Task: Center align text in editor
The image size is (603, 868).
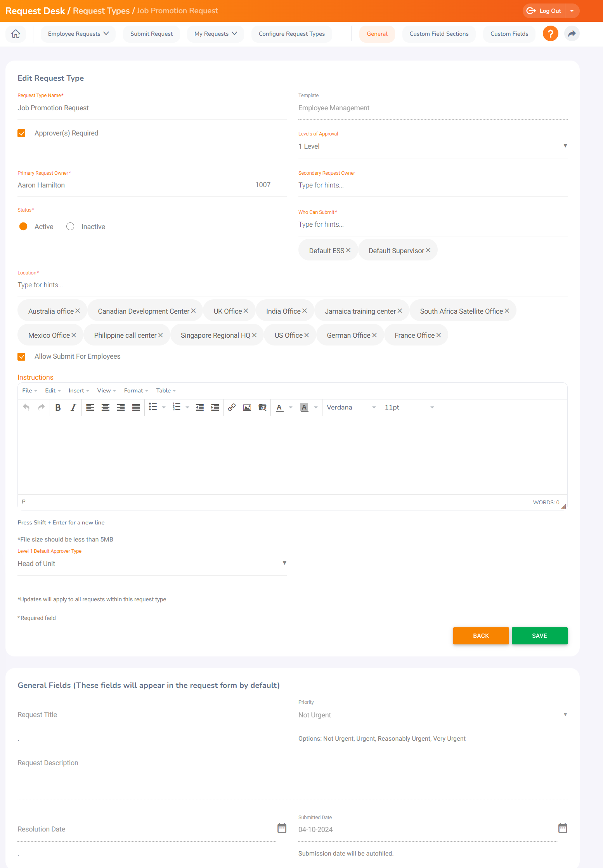Action: pos(106,407)
